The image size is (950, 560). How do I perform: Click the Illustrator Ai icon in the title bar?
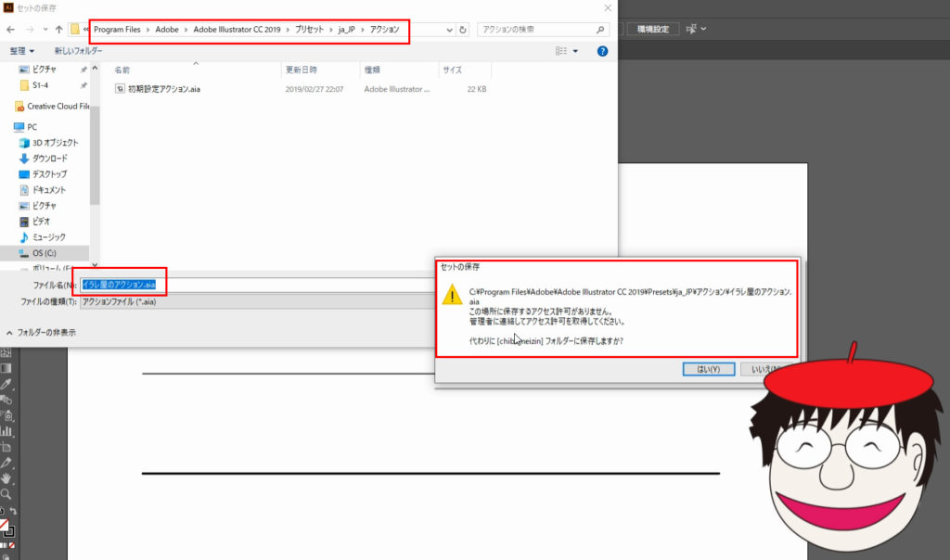[x=7, y=7]
